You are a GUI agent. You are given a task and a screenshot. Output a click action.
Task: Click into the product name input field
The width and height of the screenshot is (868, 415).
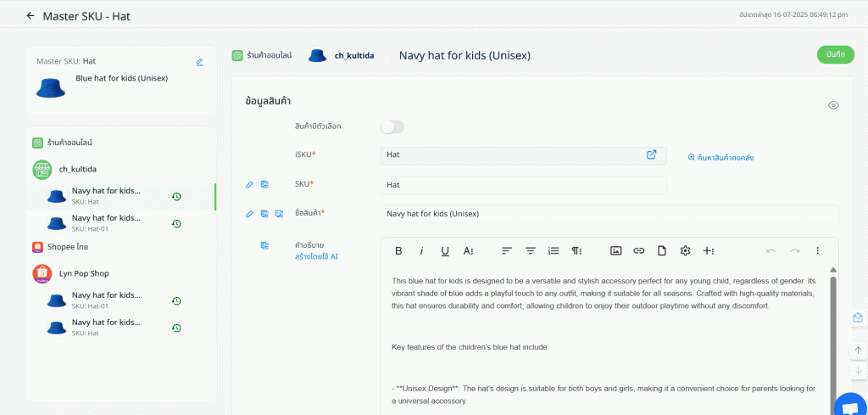pyautogui.click(x=609, y=214)
